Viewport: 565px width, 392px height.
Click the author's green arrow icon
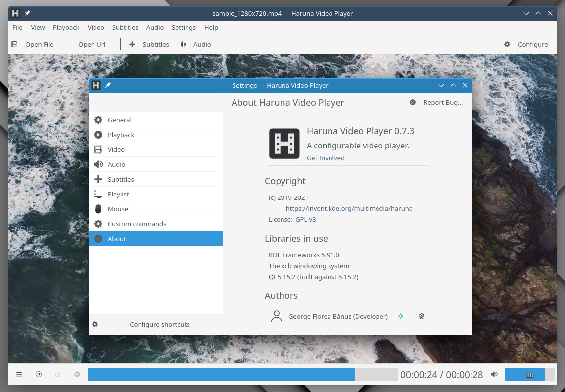(x=401, y=316)
